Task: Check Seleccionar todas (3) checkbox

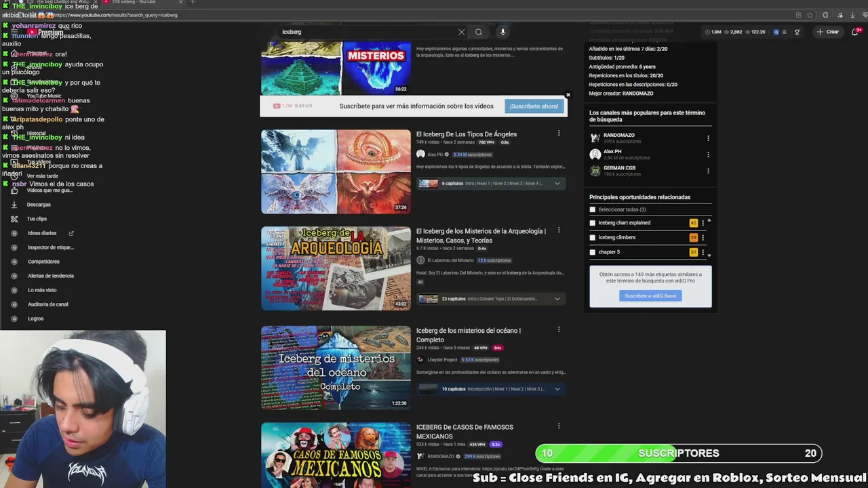Action: pos(593,209)
